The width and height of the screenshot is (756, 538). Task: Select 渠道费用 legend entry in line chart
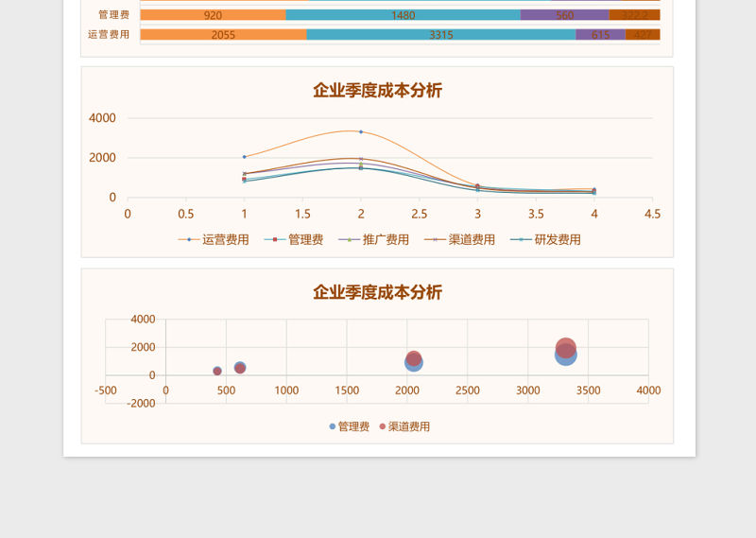pos(471,240)
